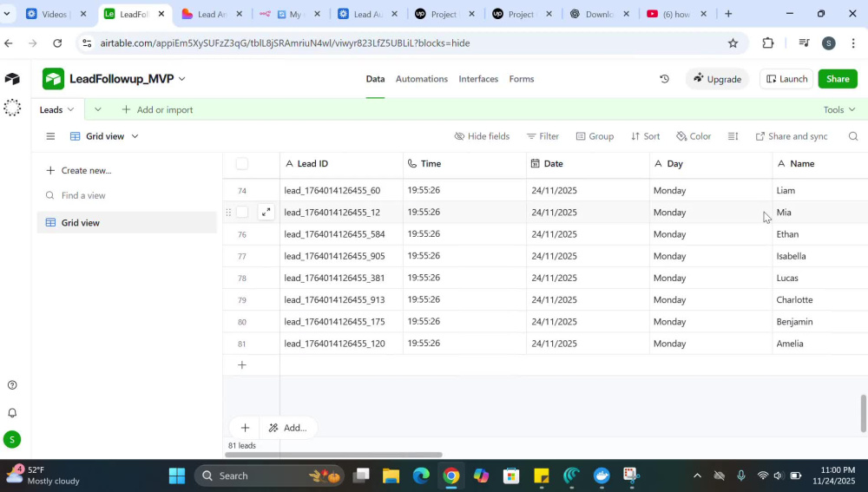
Task: Select Grid view in the sidebar list
Action: (x=127, y=222)
